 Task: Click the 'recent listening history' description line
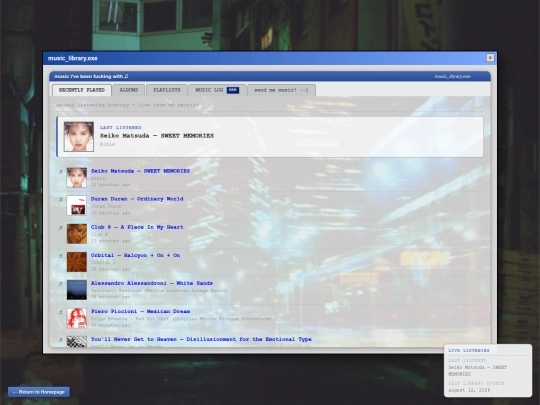coord(128,105)
